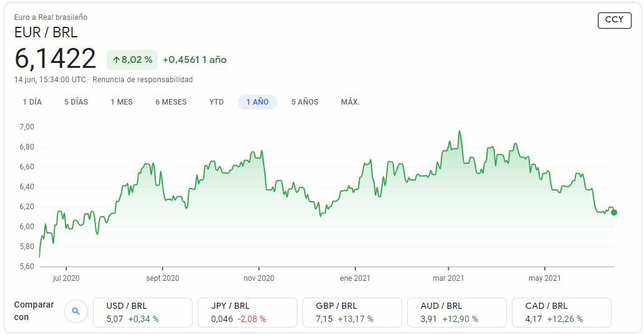Switch chart to YTD range
Viewport: 644px width, 335px height.
(216, 102)
